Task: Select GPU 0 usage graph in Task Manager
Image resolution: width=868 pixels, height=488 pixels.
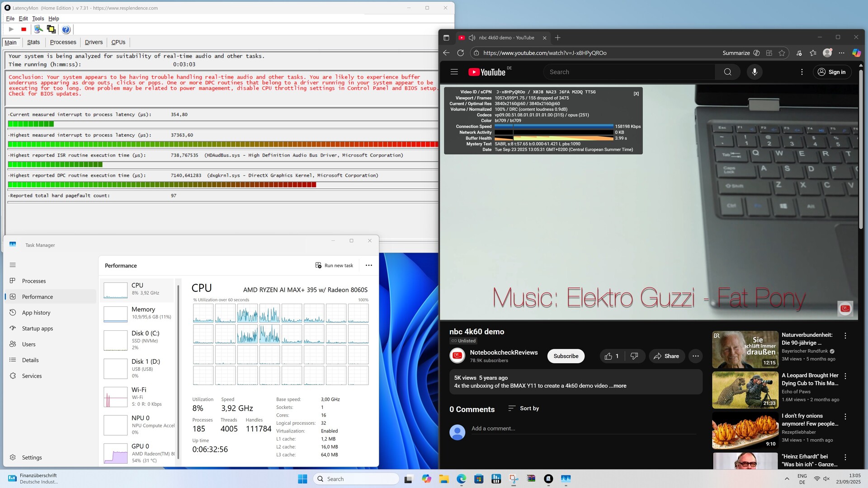Action: click(x=116, y=453)
